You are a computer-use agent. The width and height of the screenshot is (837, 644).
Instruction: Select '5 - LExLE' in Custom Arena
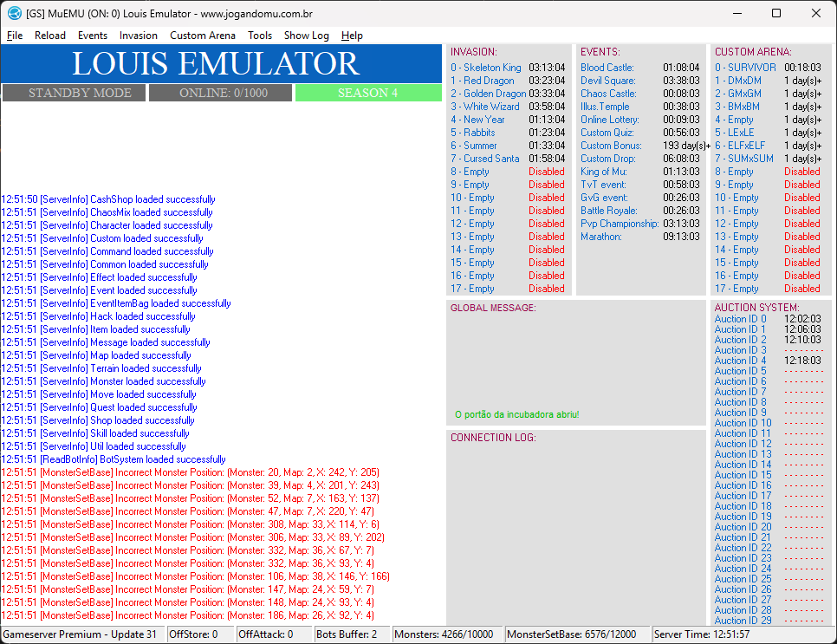pyautogui.click(x=735, y=133)
